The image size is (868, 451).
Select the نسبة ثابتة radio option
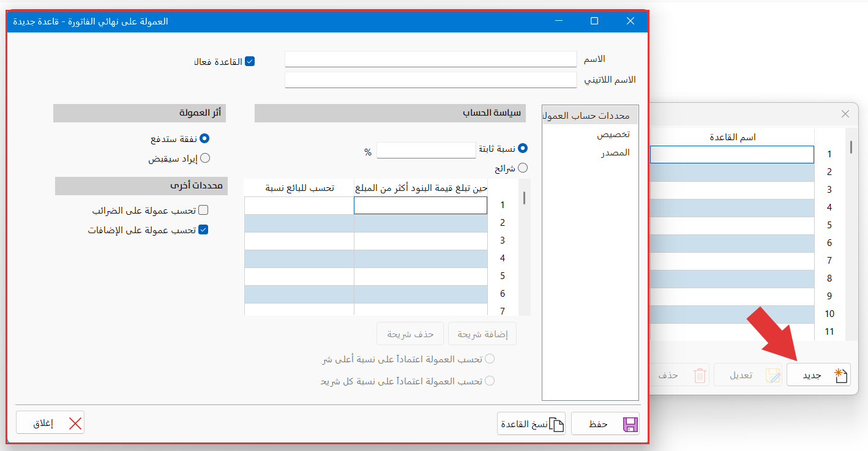(523, 148)
